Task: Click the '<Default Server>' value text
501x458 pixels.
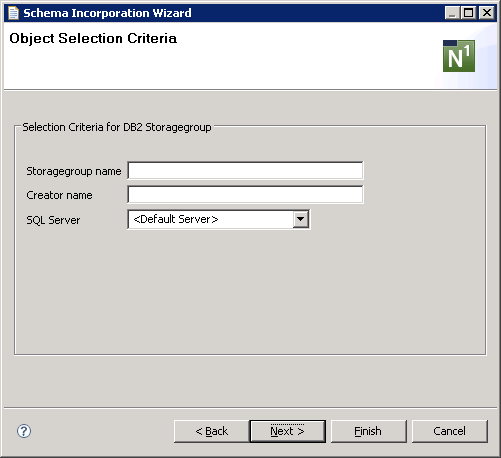Action: click(176, 219)
